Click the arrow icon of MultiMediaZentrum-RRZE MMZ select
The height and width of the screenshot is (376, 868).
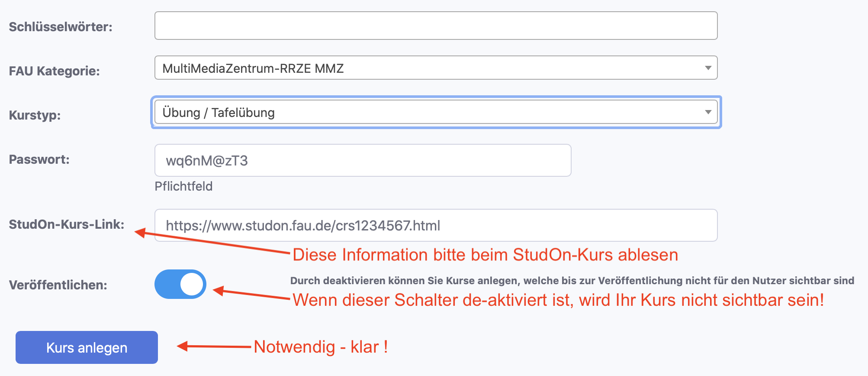pyautogui.click(x=708, y=68)
